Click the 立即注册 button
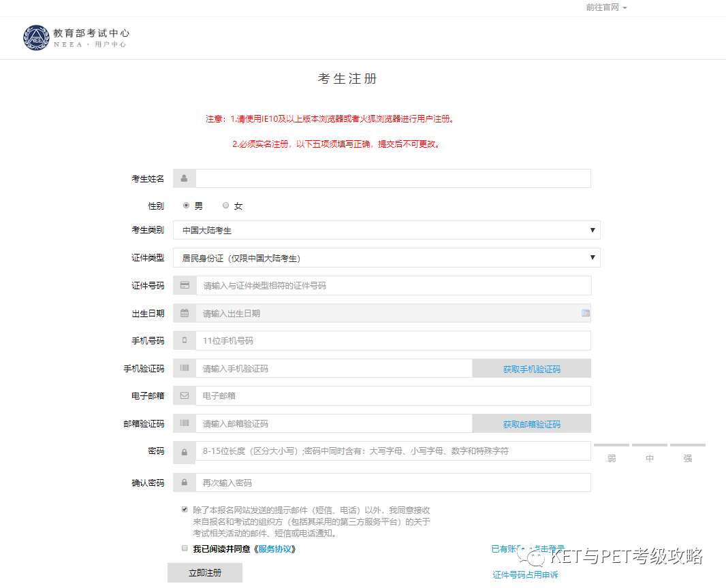Image resolution: width=726 pixels, height=588 pixels. tap(204, 573)
